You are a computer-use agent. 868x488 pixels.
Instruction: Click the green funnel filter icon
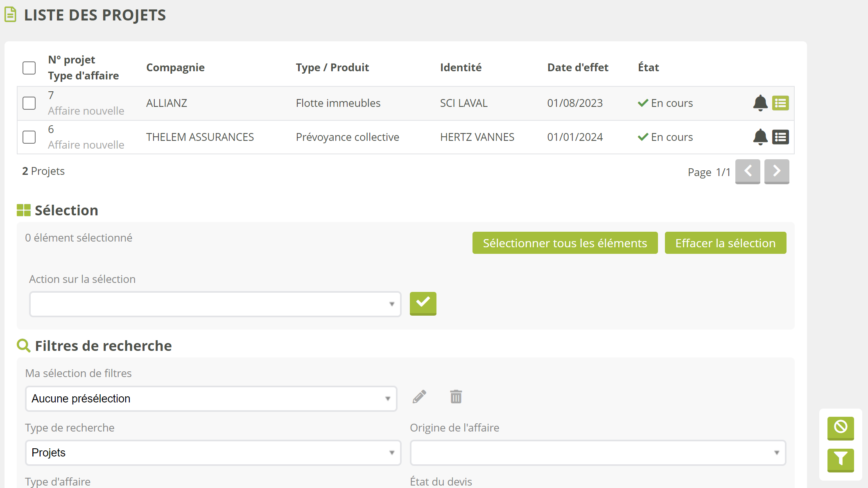[840, 459]
